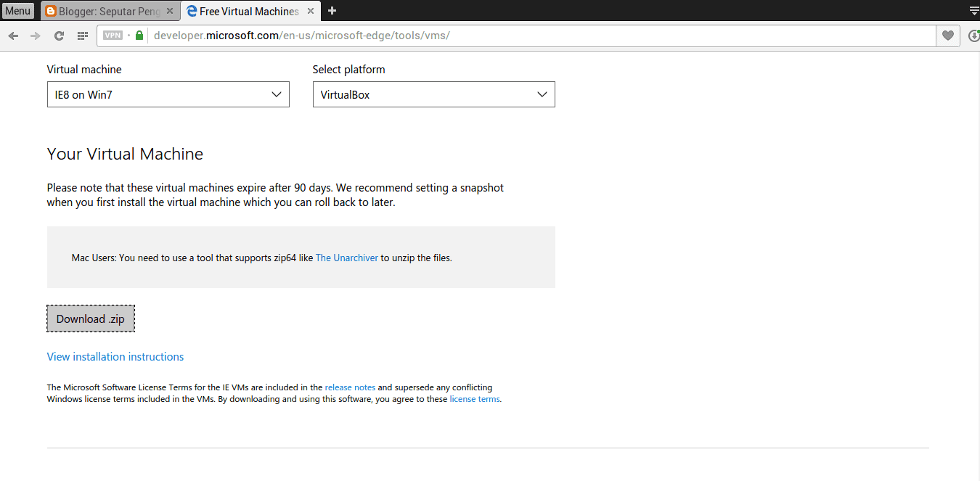
Task: Expand the Virtual machine dropdown
Action: [x=168, y=94]
